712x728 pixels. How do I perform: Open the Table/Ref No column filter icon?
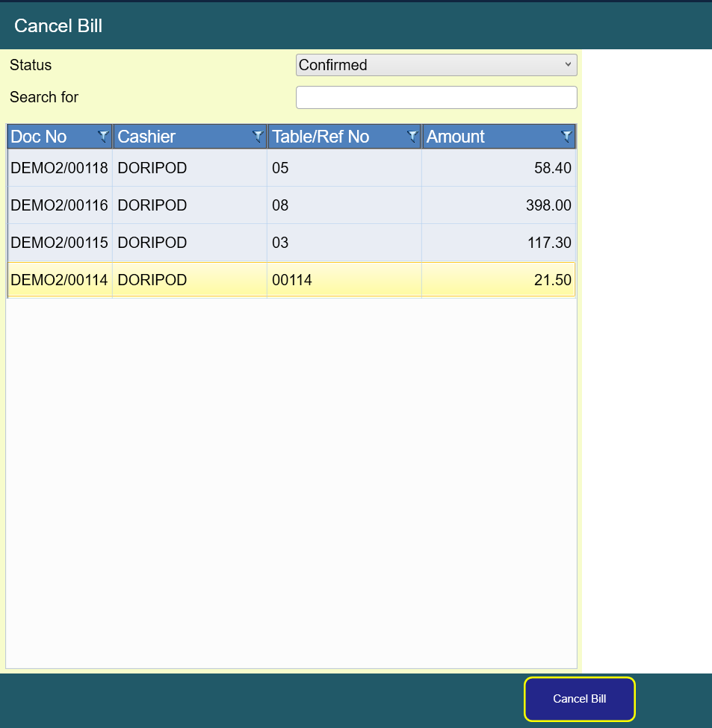(412, 137)
